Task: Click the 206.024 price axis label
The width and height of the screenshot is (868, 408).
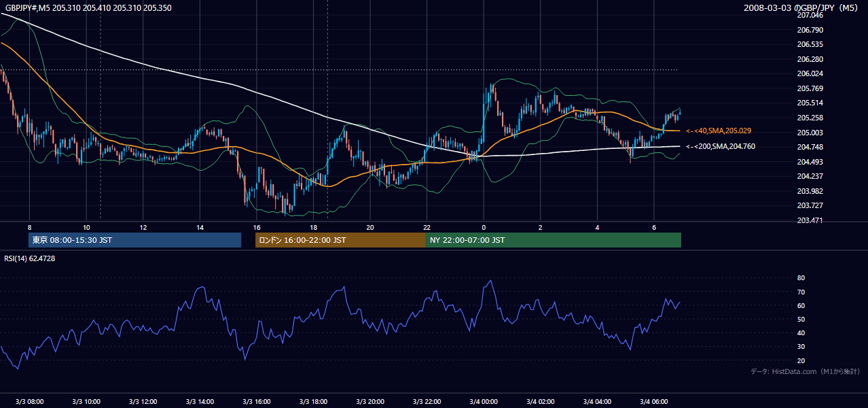Action: (810, 73)
